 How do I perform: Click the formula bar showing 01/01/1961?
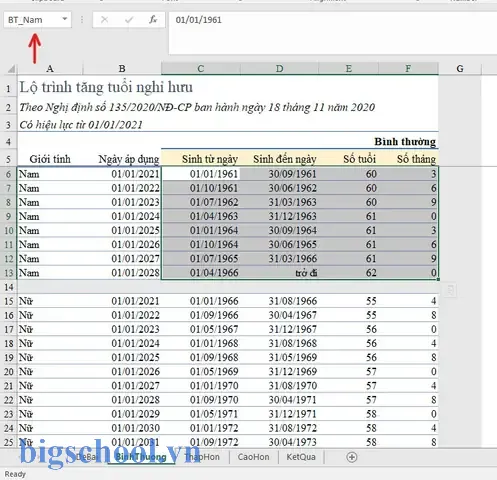point(333,33)
